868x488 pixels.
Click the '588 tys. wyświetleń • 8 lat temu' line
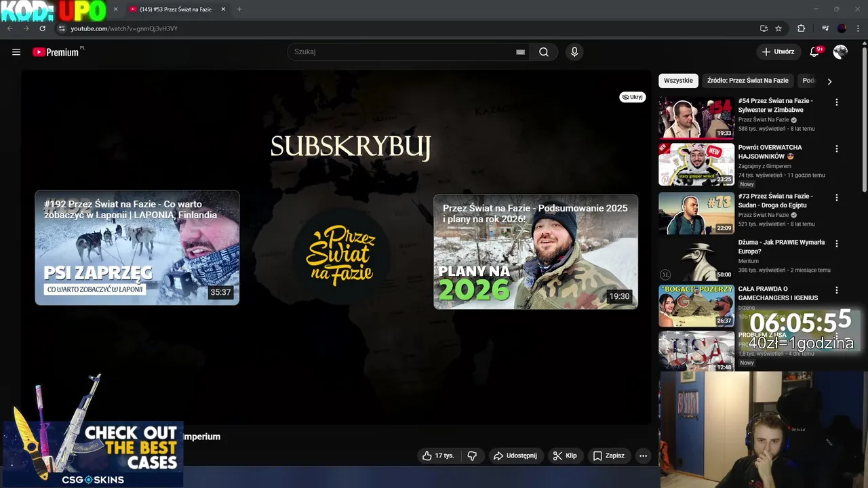coord(776,129)
